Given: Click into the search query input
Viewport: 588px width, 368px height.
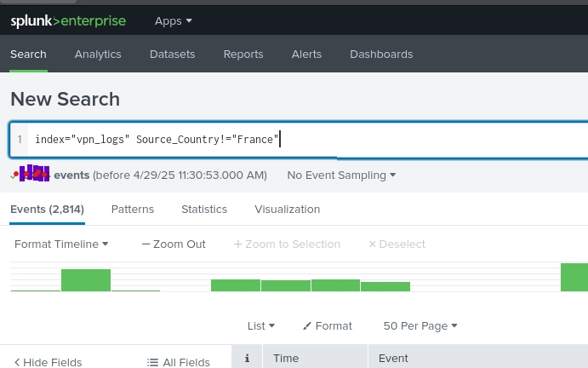Looking at the screenshot, I should coord(307,140).
